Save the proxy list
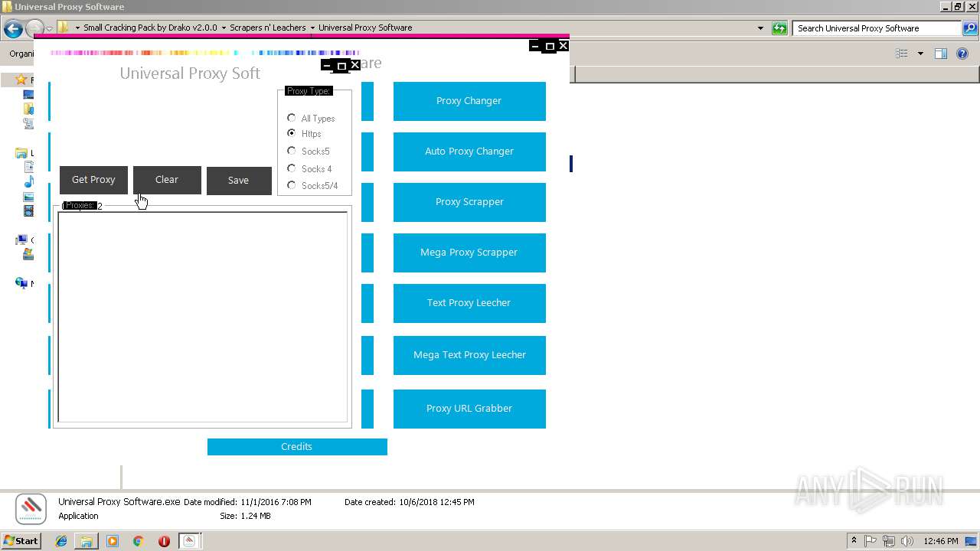 tap(239, 181)
